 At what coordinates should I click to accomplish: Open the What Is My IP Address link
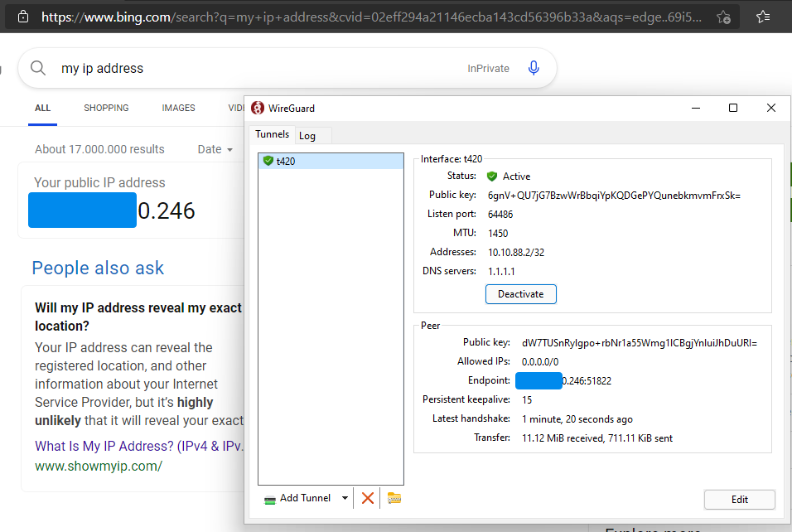click(x=139, y=446)
